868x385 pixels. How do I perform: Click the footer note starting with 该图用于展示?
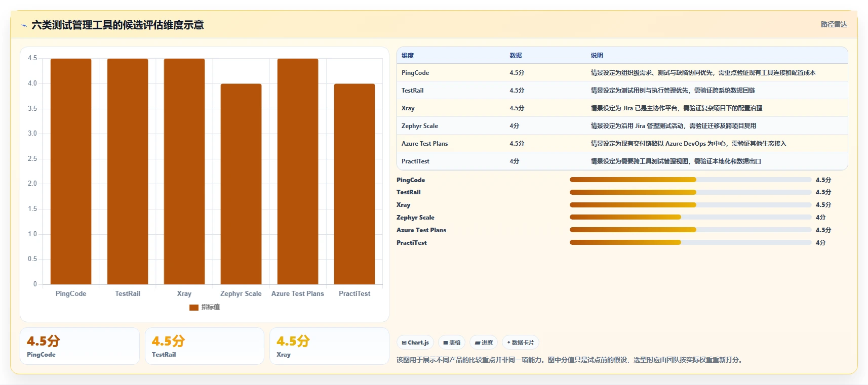570,360
